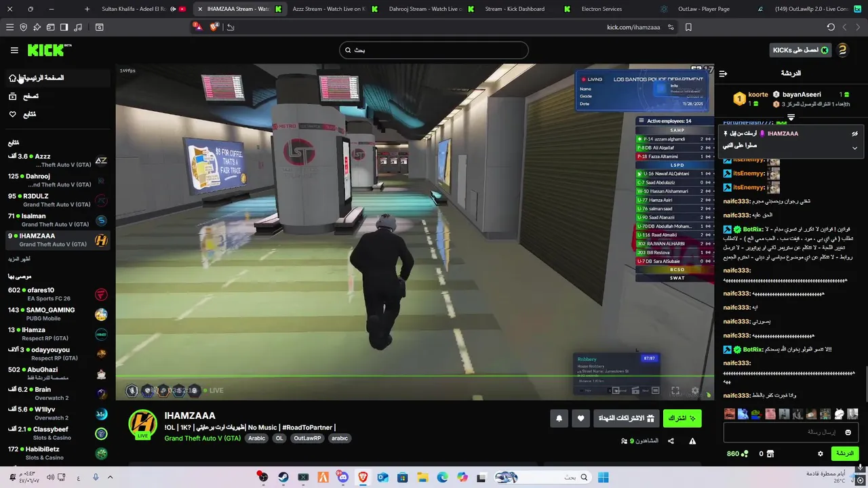Open the Kick hamburger menu
Viewport: 868px width, 488px height.
(x=14, y=50)
